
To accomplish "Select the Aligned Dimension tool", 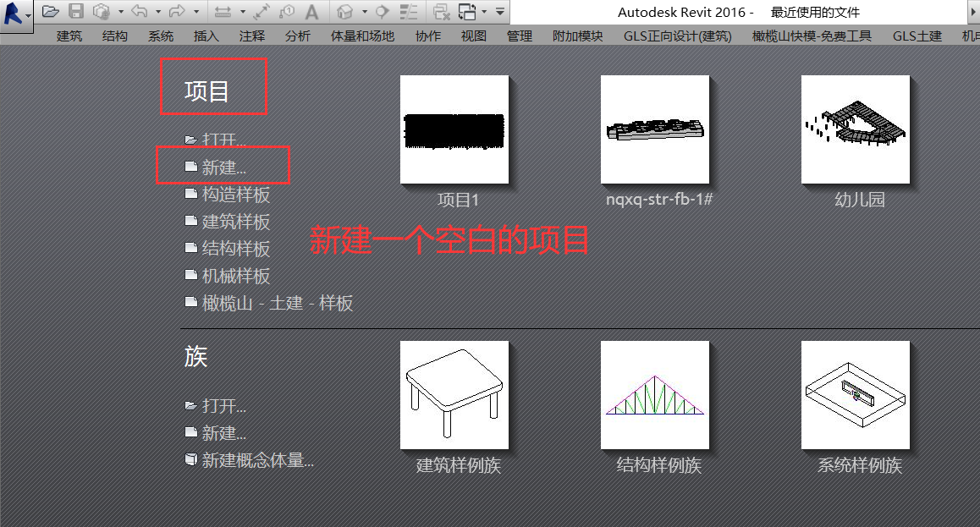I will tap(262, 11).
